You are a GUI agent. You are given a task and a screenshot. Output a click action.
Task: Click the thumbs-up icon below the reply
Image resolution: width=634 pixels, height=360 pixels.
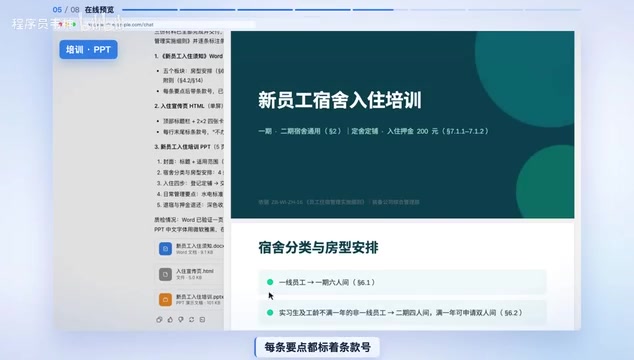170,320
